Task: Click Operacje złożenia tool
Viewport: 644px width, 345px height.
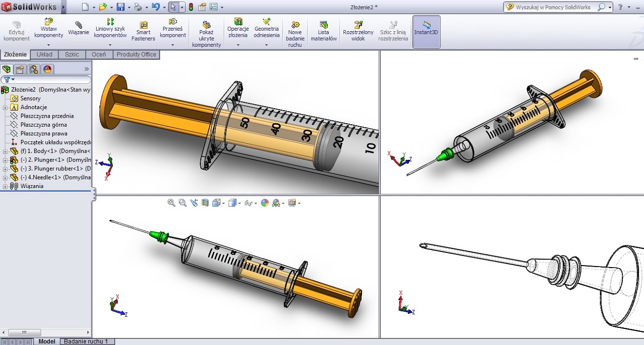Action: [x=238, y=29]
